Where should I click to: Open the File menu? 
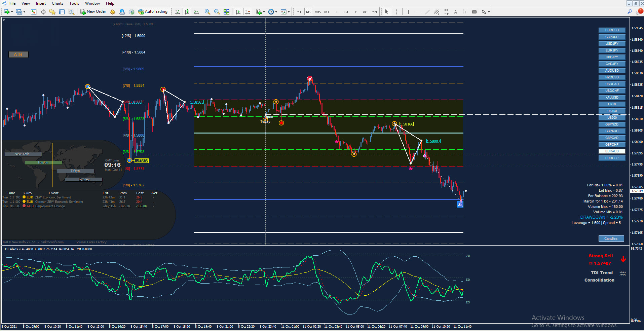[x=12, y=3]
